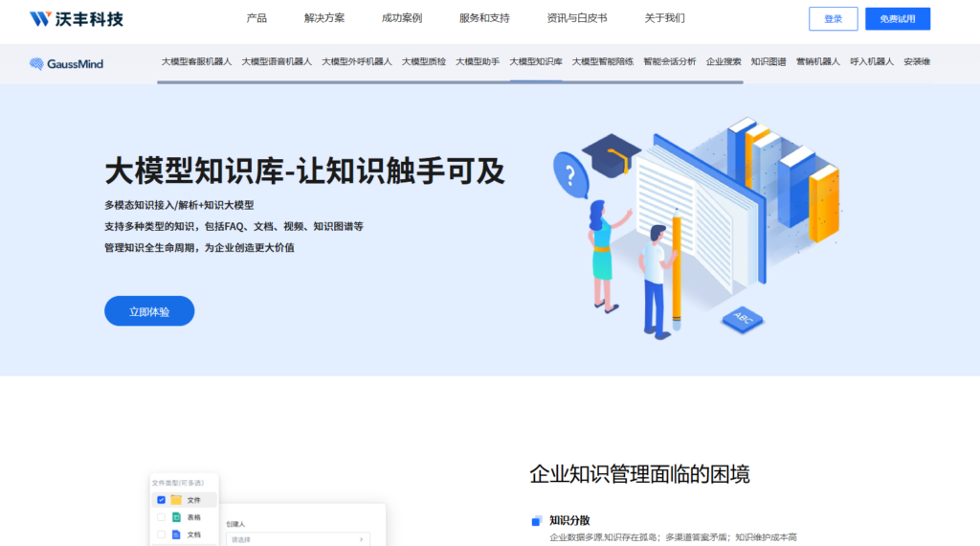Click the 登录 button
Screen dimensions: 980x546
click(x=834, y=19)
